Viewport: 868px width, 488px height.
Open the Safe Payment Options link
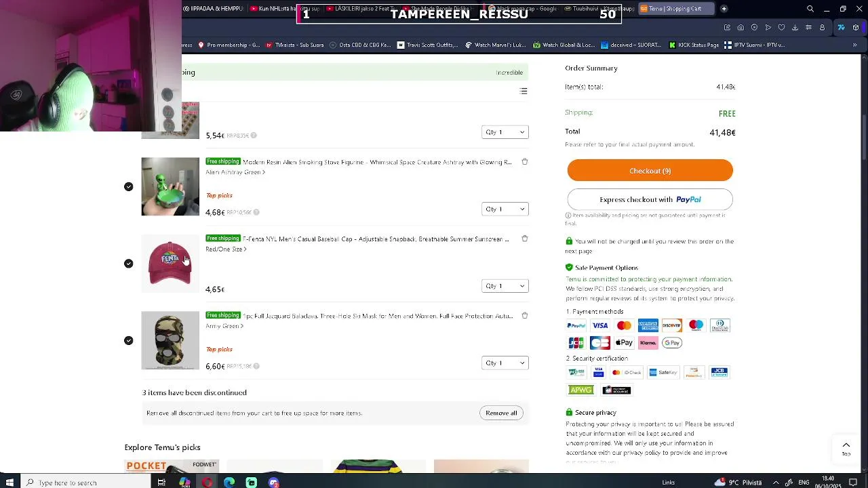606,268
